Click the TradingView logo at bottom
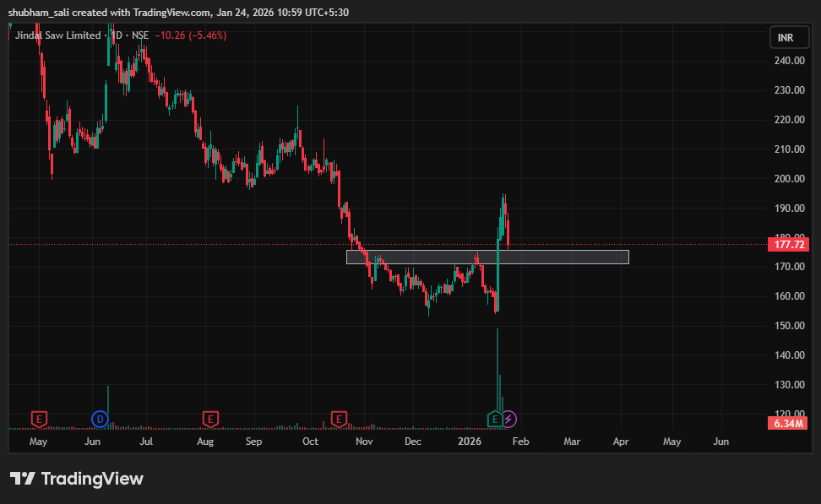This screenshot has width=821, height=504. pyautogui.click(x=77, y=479)
